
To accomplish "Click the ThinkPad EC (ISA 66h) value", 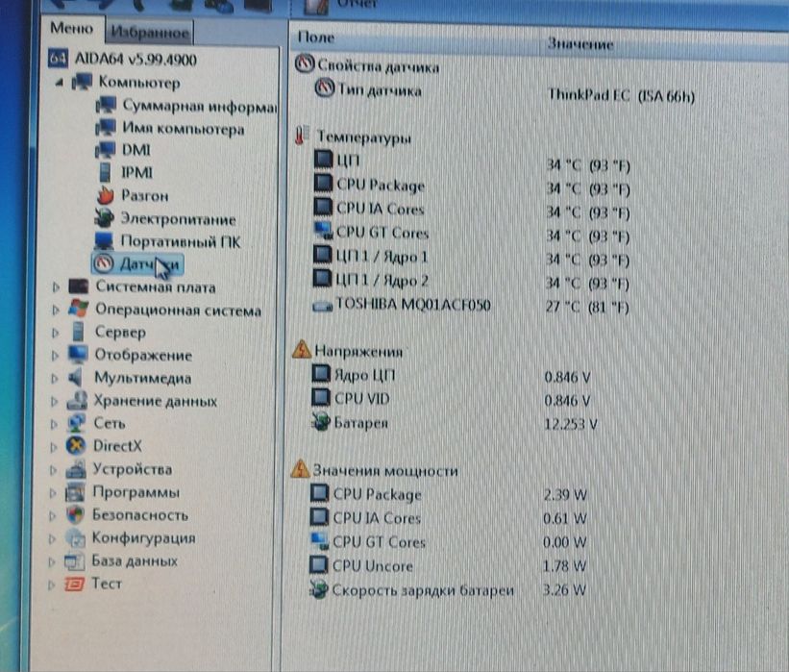I will click(x=621, y=95).
